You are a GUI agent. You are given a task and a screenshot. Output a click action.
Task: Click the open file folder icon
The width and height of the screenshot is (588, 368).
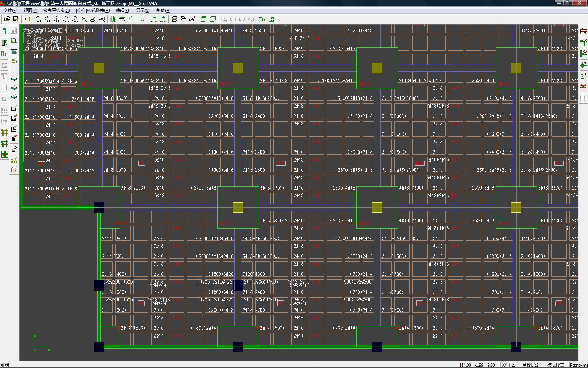point(7,19)
